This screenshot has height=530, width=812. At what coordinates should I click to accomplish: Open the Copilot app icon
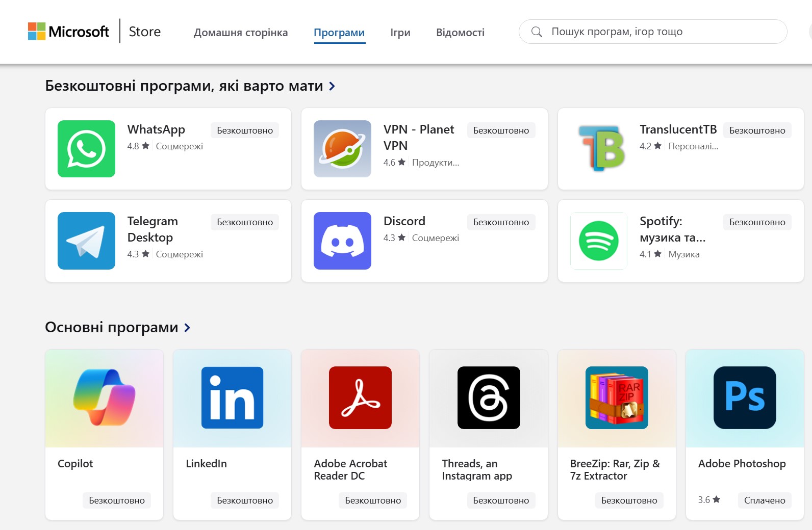pos(104,398)
